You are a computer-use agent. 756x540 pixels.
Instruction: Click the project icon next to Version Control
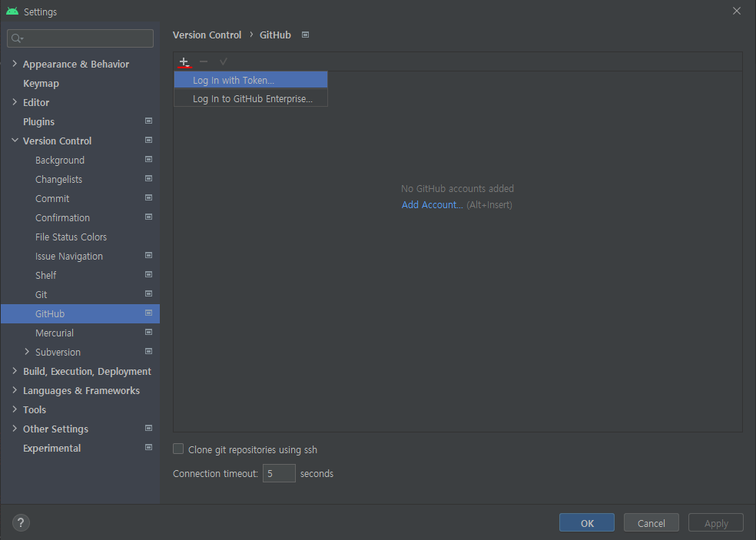(148, 141)
